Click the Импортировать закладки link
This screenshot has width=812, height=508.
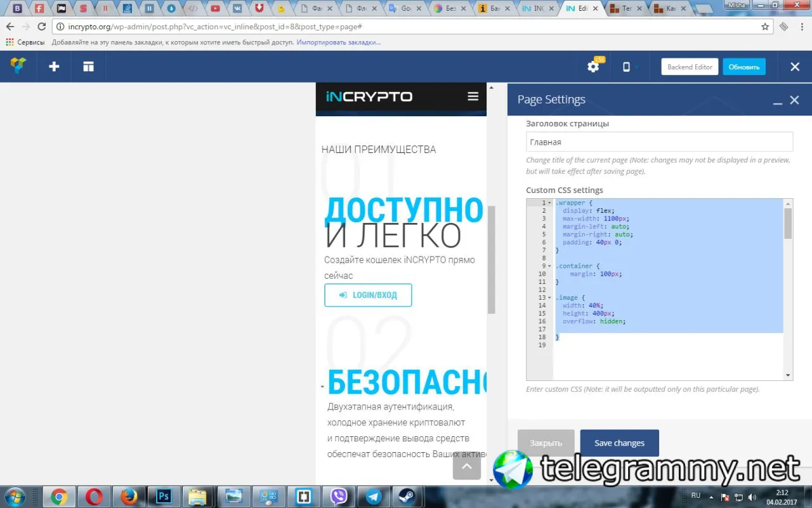coord(339,42)
